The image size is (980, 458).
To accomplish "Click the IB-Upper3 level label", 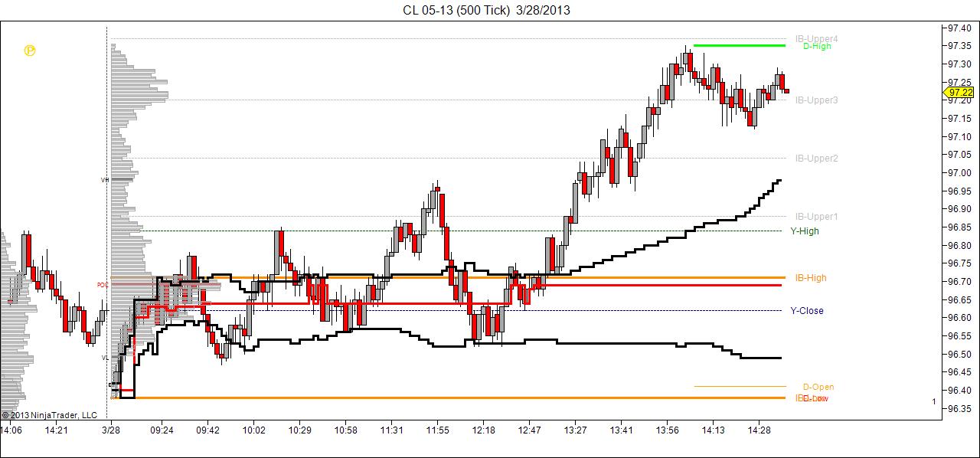I will (816, 100).
